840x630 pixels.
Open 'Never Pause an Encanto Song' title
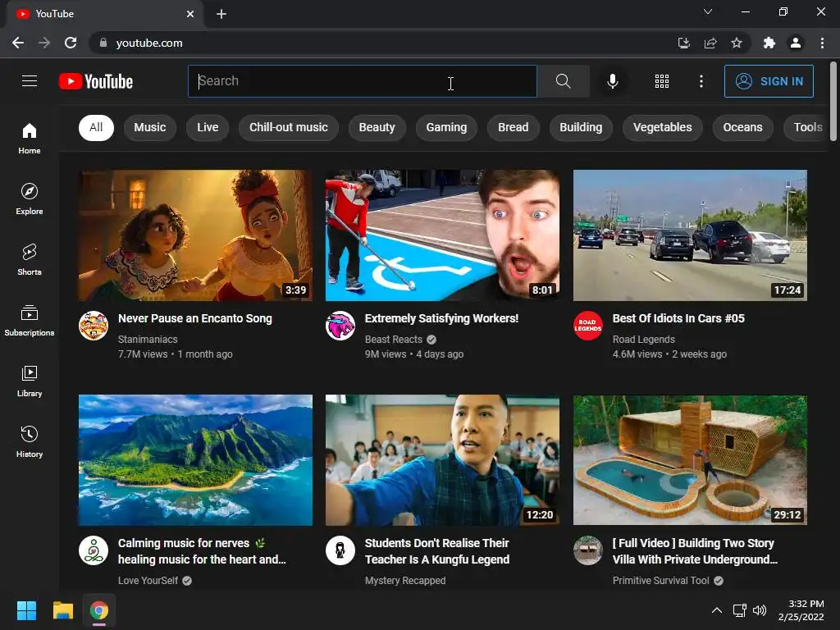coord(195,318)
